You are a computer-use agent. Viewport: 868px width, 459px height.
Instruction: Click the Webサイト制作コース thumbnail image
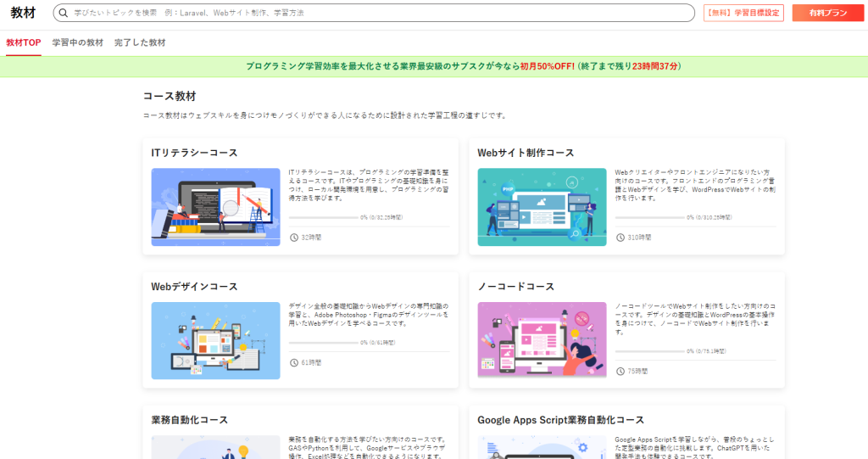tap(542, 207)
